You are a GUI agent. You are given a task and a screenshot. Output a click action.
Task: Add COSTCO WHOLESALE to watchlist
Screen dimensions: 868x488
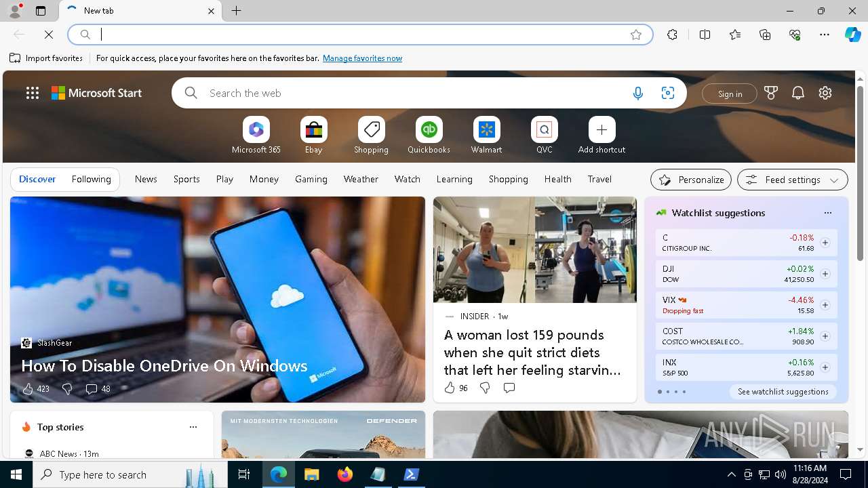point(825,336)
